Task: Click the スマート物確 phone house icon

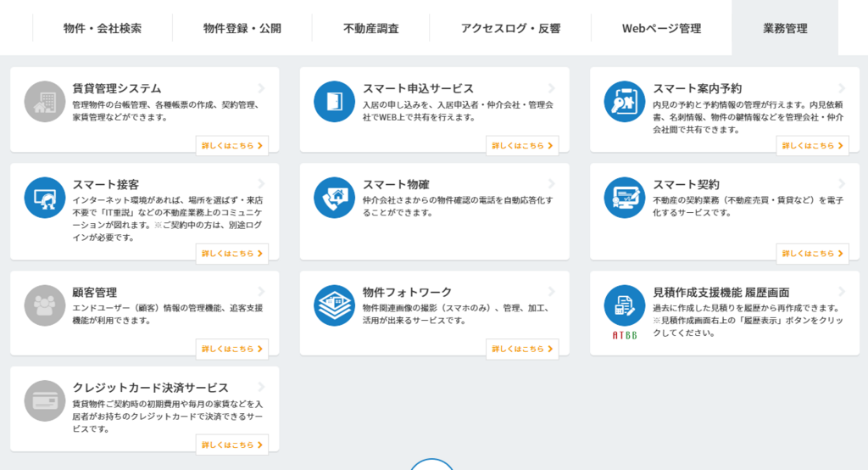Action: [334, 198]
